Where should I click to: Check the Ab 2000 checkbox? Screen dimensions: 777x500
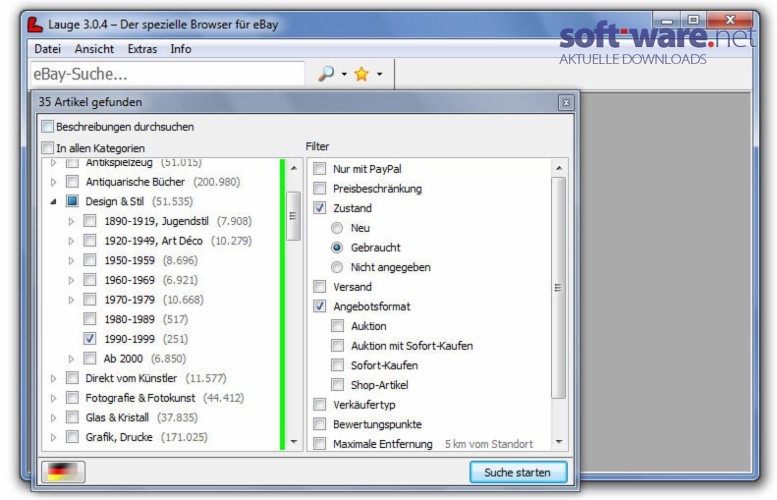click(90, 358)
